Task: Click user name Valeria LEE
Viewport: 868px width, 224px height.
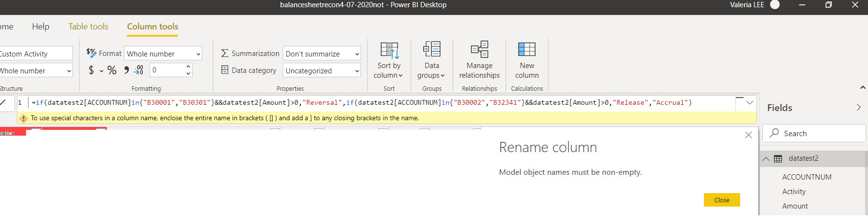Action: (747, 5)
